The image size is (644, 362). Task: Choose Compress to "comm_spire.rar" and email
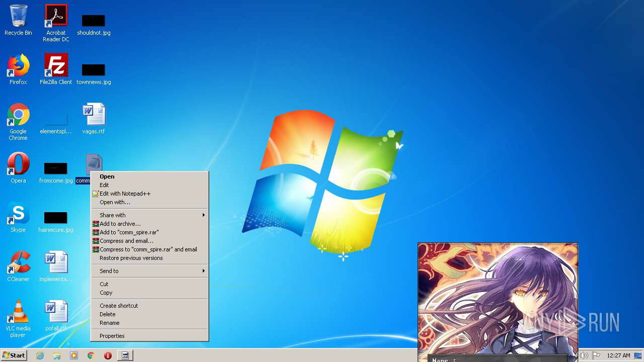click(x=149, y=249)
